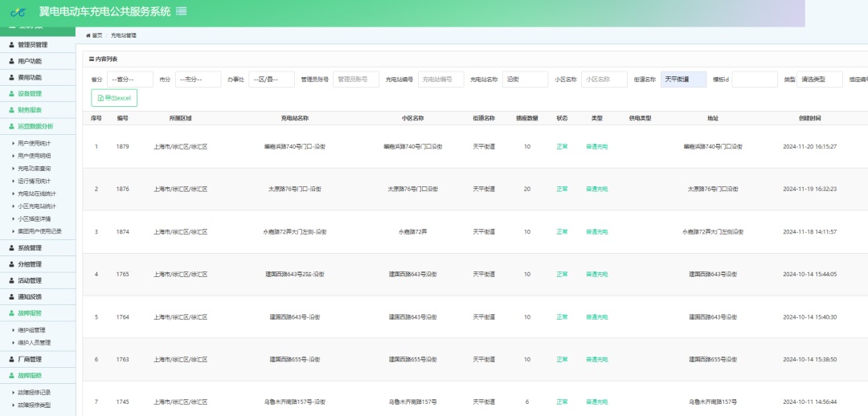The image size is (868, 416).
Task: Toggle the hamburger menu icon in header
Action: pos(181,11)
